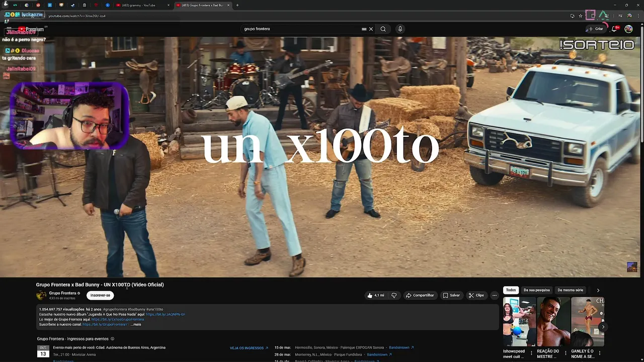Viewport: 644px width, 362px height.
Task: Open options menu for 'GANLEY É O NOME' short
Action: [x=600, y=353]
